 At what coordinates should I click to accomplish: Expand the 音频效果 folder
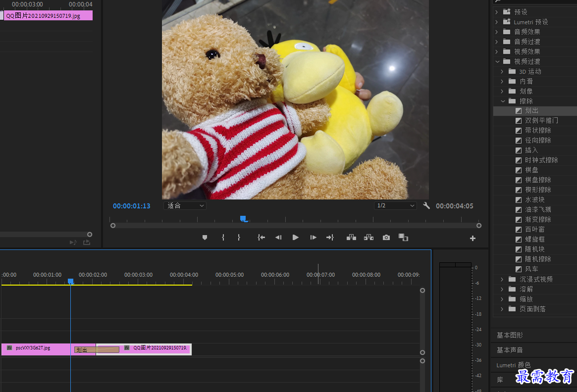pyautogui.click(x=496, y=32)
